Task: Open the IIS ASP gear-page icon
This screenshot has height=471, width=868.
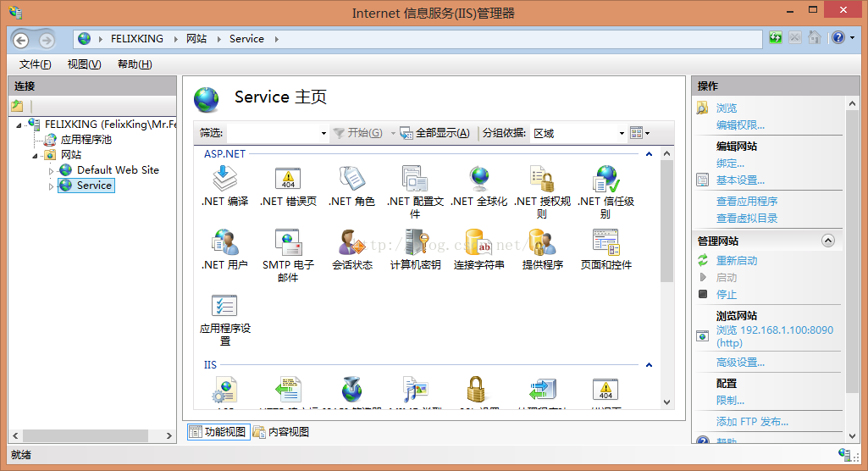Action: [224, 390]
